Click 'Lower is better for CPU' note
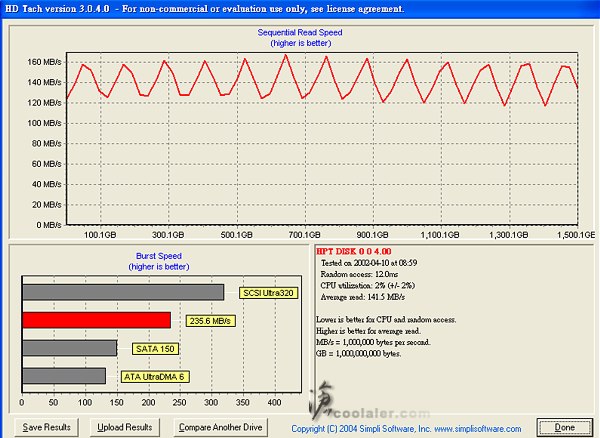Screen dimensions: 600x438 click(x=386, y=319)
